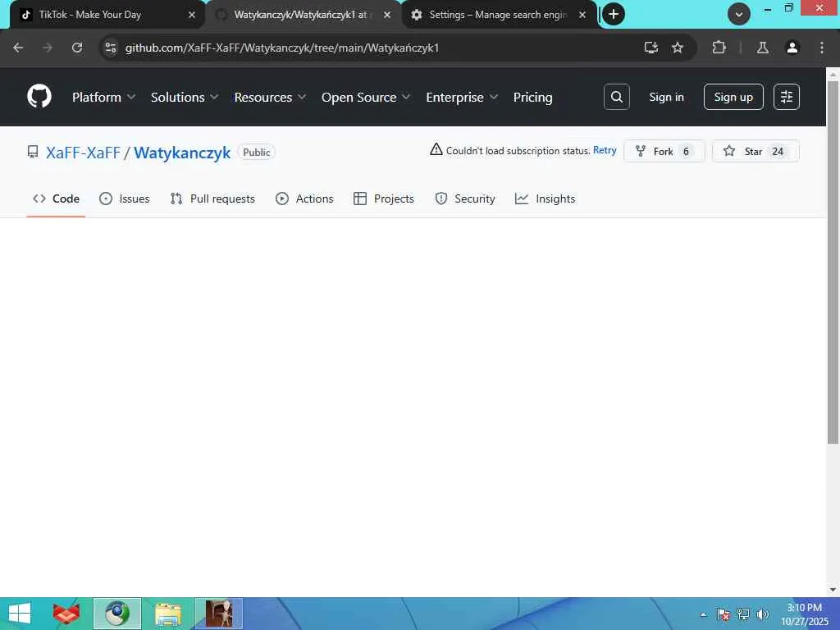Open the Pricing link
The image size is (840, 630).
[x=532, y=97]
